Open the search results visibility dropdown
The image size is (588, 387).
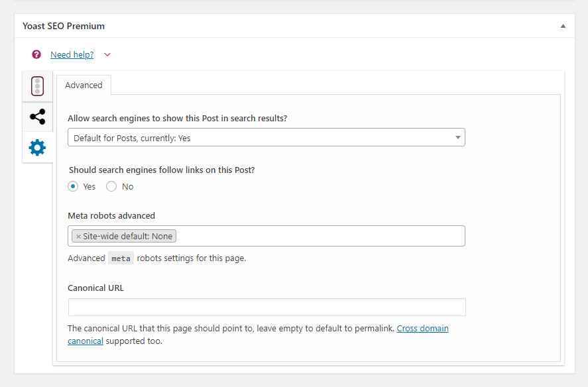tap(266, 137)
